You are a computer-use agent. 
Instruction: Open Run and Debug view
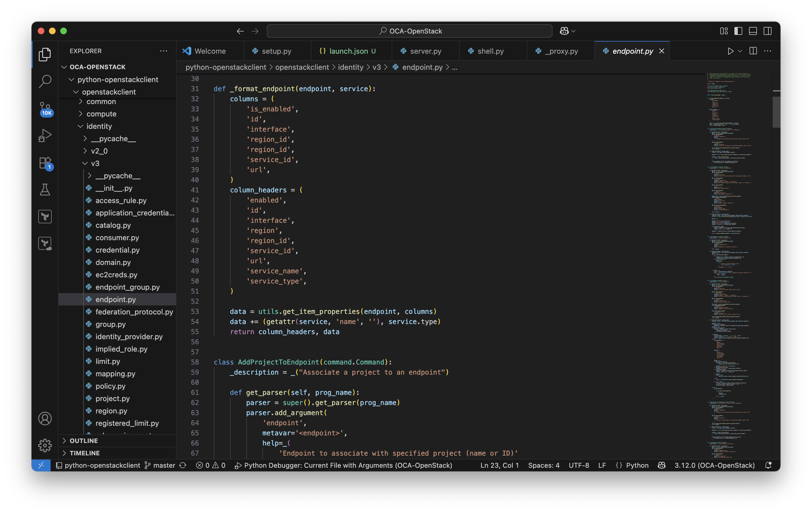[45, 136]
